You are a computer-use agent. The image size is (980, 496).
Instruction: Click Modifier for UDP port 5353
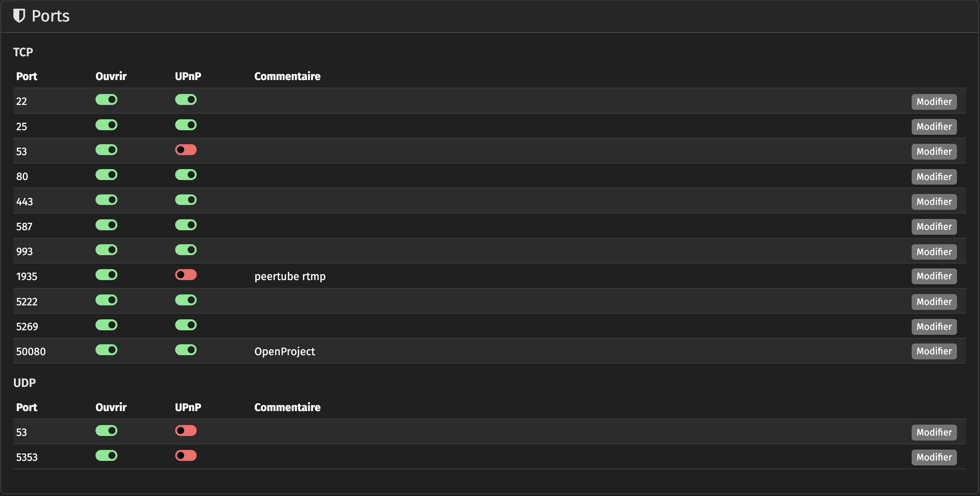934,457
